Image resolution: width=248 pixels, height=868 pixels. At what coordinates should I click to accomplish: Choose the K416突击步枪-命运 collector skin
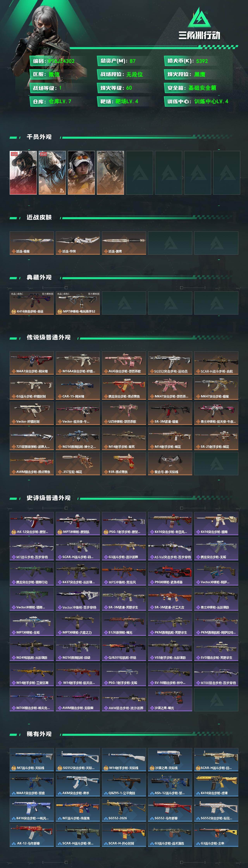coord(32,303)
